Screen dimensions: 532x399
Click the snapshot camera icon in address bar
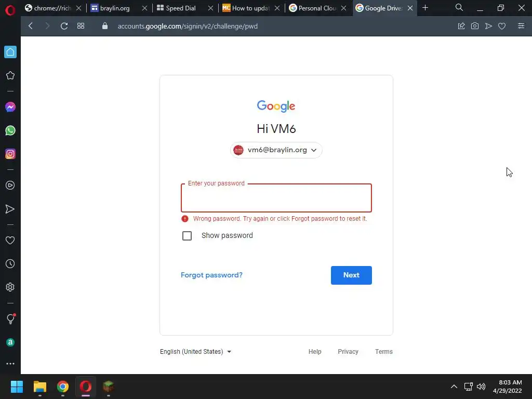(475, 26)
